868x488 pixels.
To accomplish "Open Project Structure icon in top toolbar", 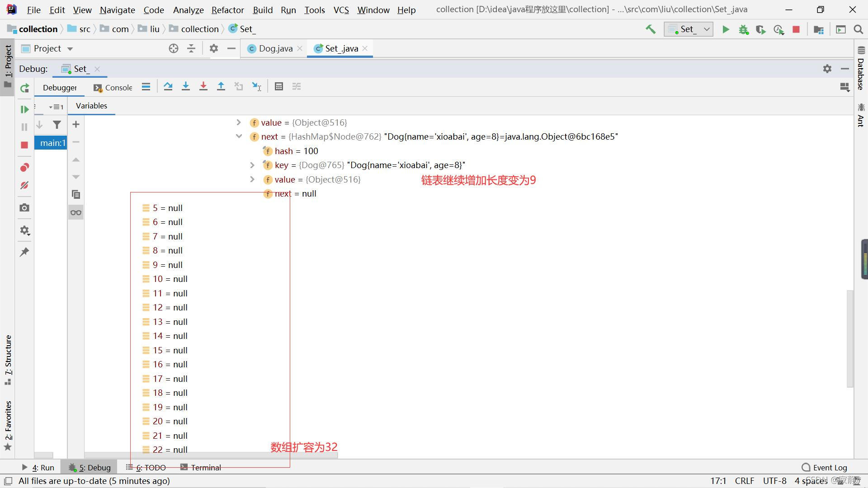I will (818, 29).
